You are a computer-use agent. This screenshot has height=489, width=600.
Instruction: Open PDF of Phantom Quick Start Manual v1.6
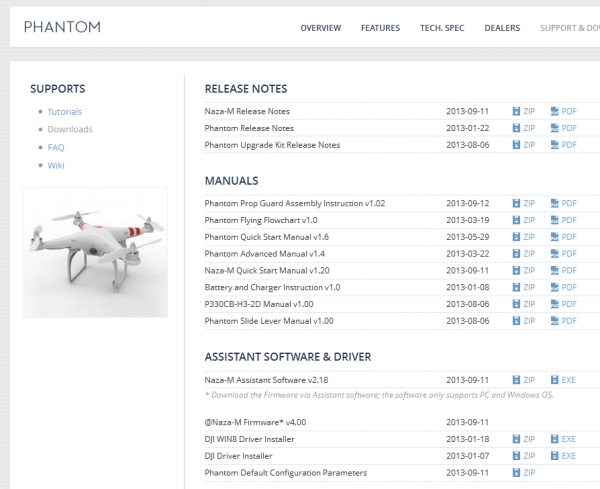coord(563,237)
